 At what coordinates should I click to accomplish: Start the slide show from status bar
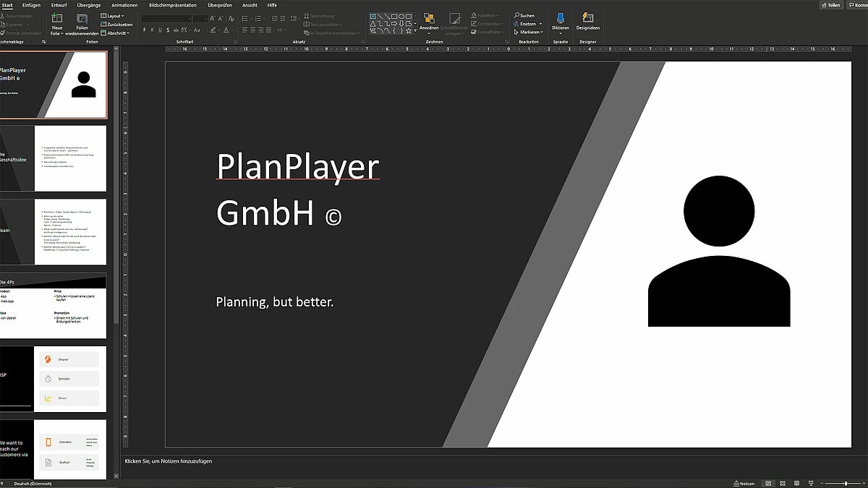click(811, 483)
